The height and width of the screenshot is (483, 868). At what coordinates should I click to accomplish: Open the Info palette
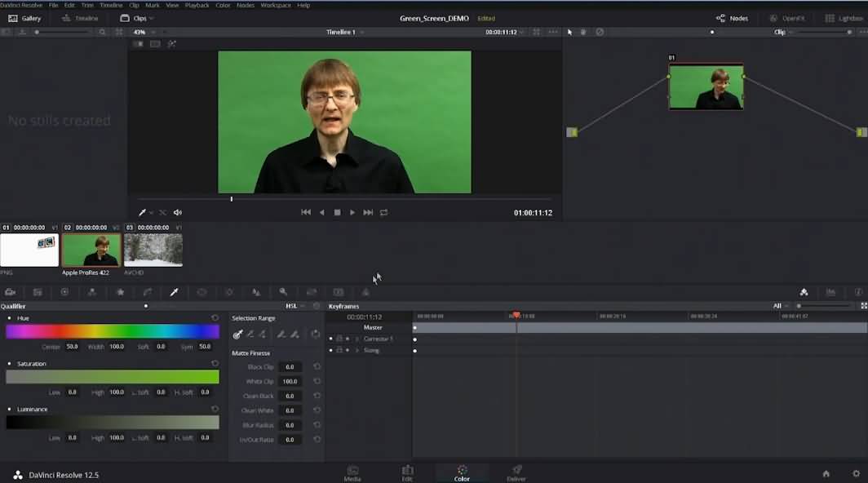[x=858, y=292]
